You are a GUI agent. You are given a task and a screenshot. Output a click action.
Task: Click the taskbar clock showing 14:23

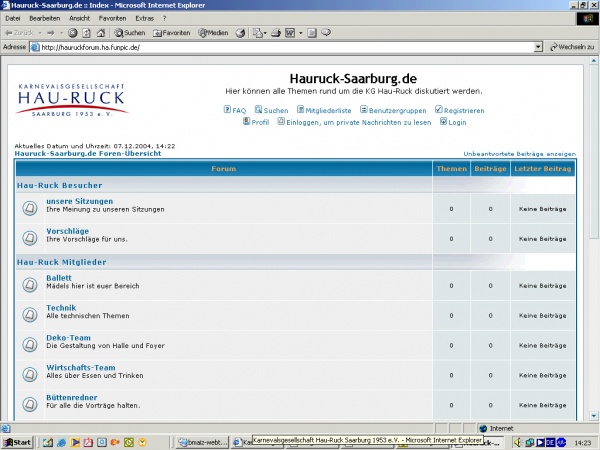coord(582,443)
